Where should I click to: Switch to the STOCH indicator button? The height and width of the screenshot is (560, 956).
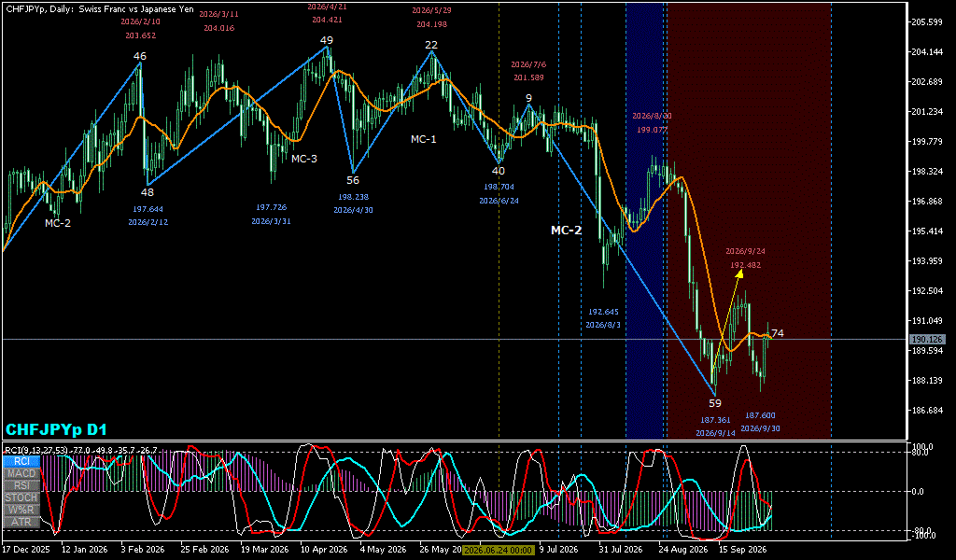pyautogui.click(x=22, y=497)
